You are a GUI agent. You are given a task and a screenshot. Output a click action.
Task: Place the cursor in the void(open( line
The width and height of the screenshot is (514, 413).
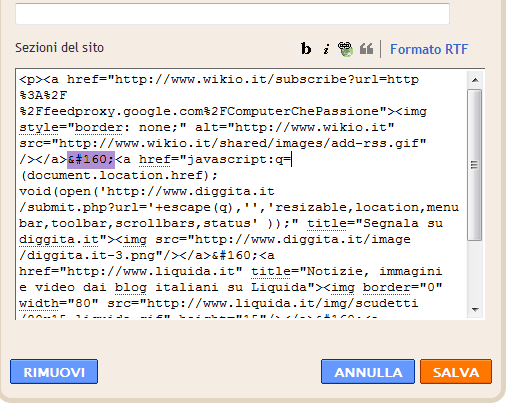[147, 191]
